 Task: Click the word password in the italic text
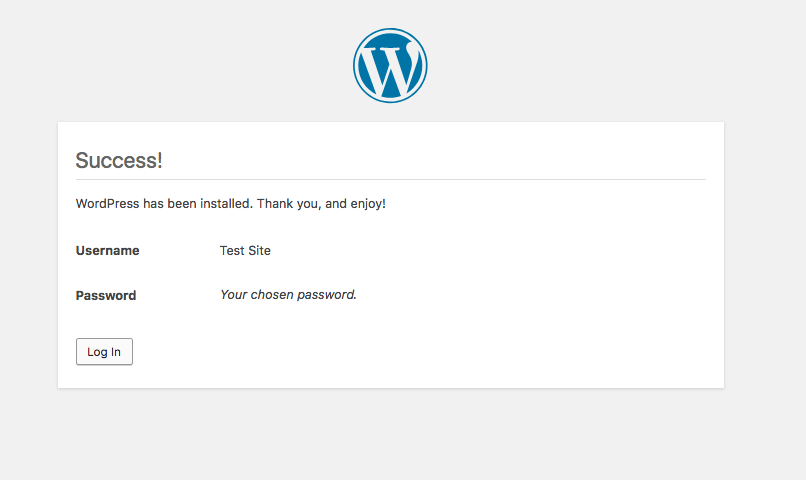coord(327,295)
